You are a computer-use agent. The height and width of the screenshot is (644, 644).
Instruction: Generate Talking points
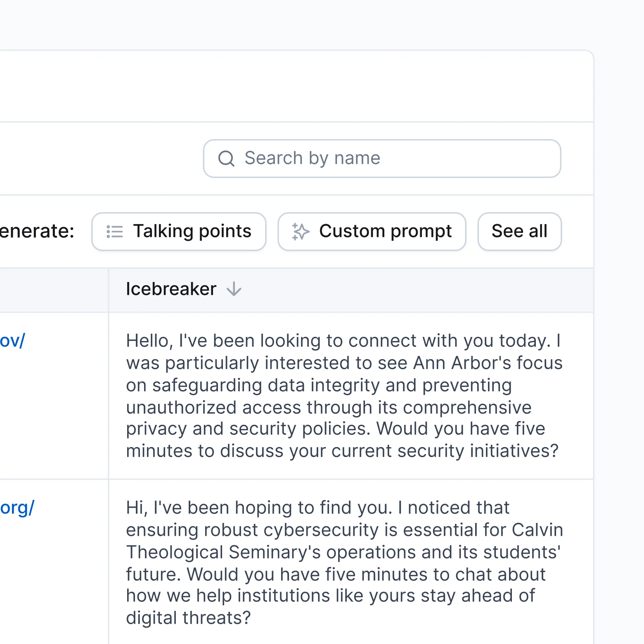[x=179, y=232]
